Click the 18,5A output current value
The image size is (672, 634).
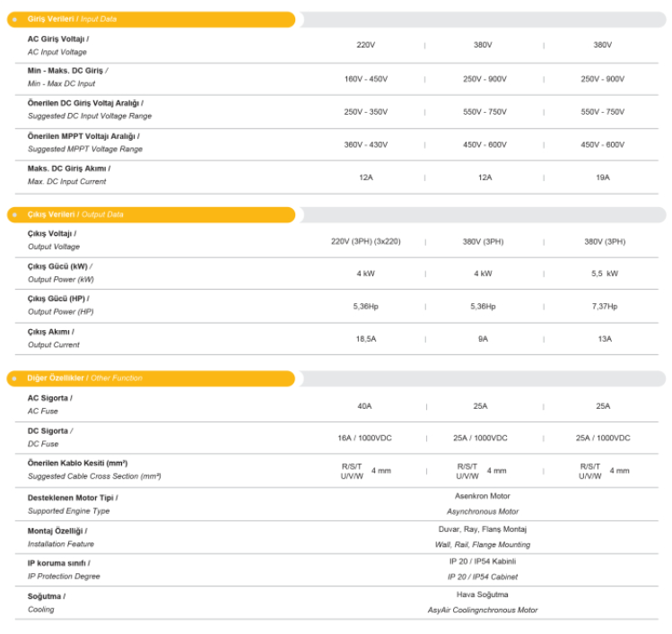(365, 339)
